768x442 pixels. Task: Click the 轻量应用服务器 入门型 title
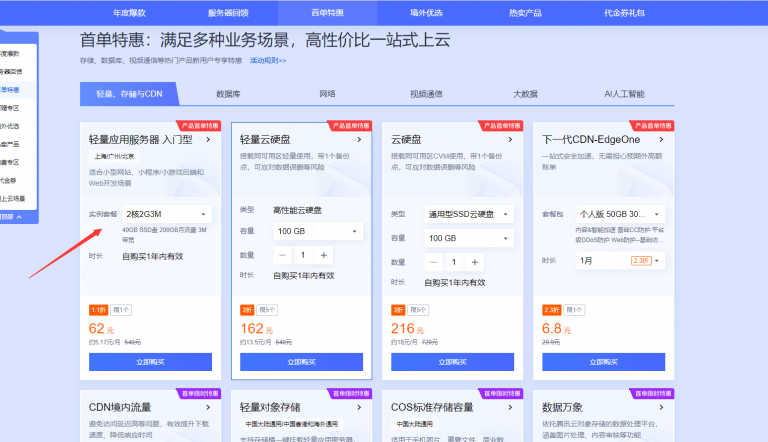141,140
